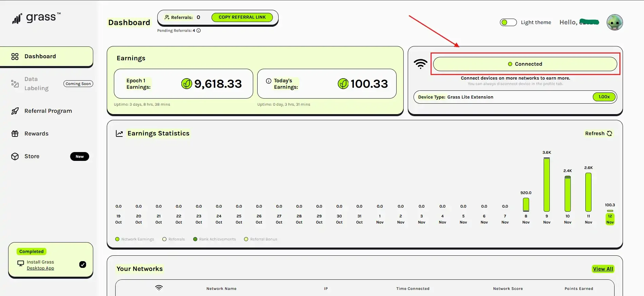The width and height of the screenshot is (644, 296).
Task: Click the Refresh circular arrow icon
Action: (609, 133)
